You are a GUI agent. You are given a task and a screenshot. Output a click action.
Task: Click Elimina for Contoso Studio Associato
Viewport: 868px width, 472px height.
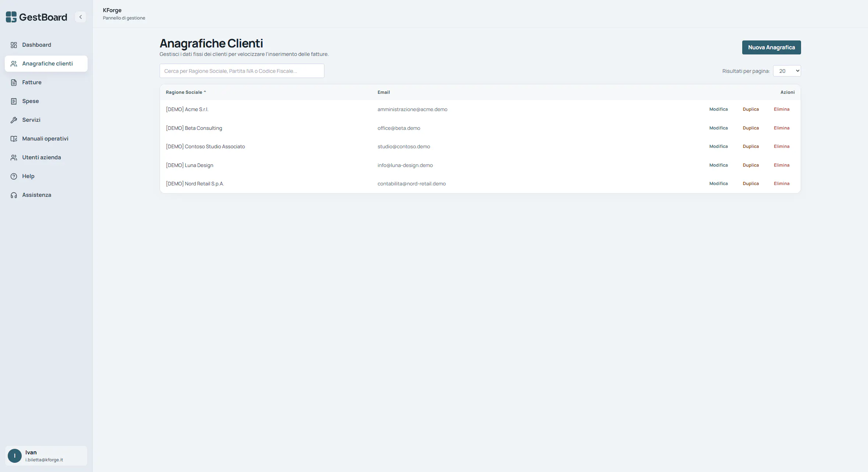tap(782, 146)
